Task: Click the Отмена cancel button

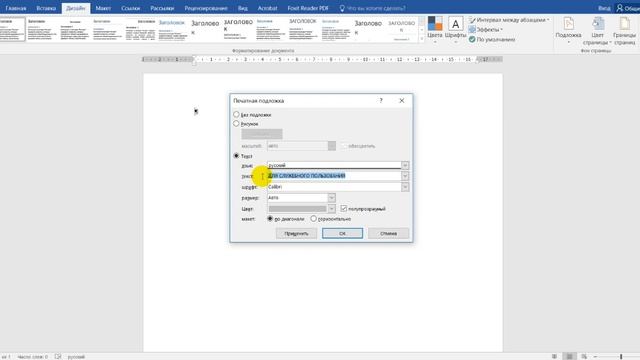Action: tap(389, 233)
